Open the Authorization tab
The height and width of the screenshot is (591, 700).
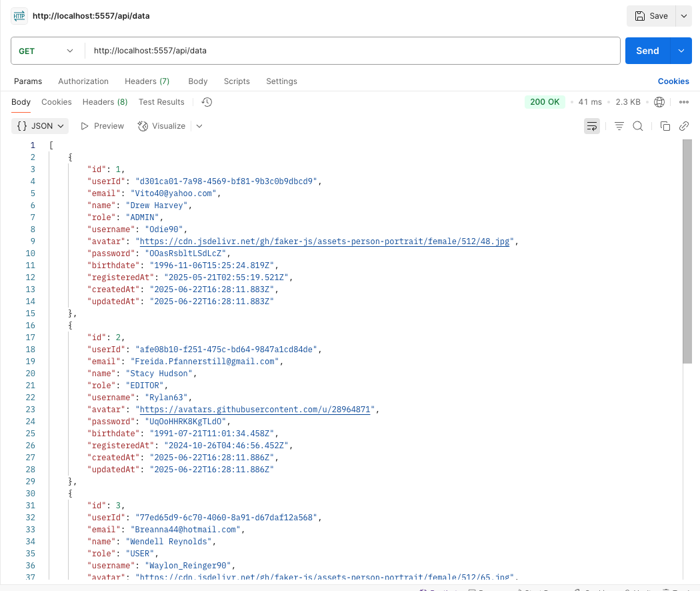click(83, 81)
